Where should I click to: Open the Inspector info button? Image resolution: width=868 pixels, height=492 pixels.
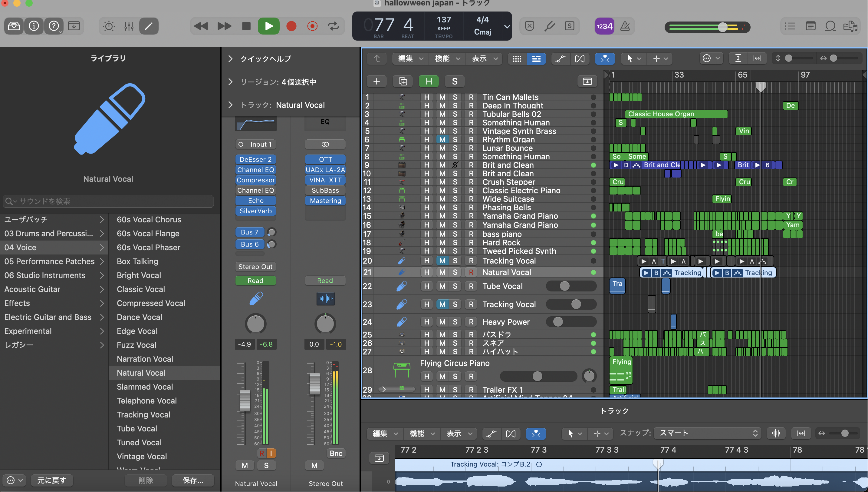(x=34, y=26)
